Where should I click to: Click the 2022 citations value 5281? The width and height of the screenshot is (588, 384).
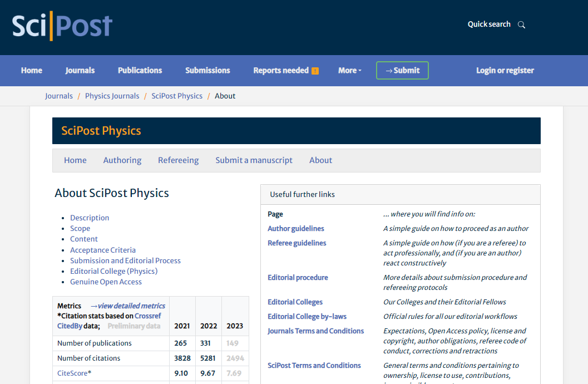pos(207,358)
